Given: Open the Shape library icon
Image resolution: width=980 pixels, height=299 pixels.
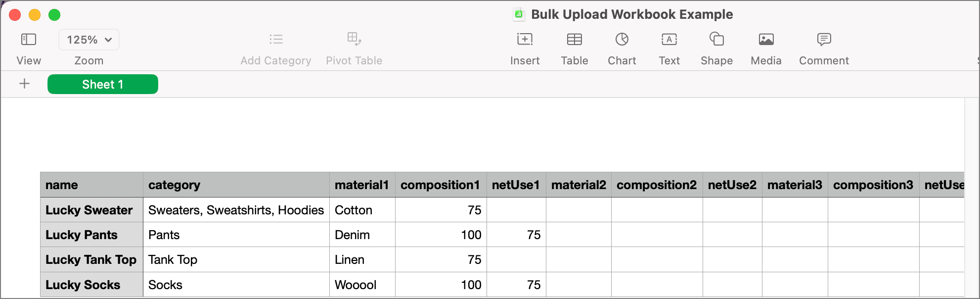Looking at the screenshot, I should [x=716, y=39].
